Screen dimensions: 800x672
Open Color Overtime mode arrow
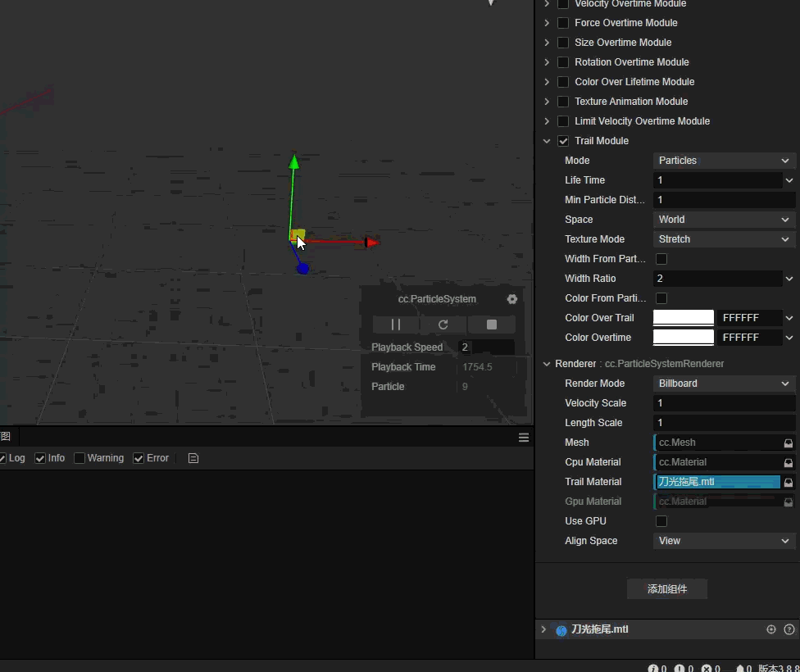[x=789, y=338]
